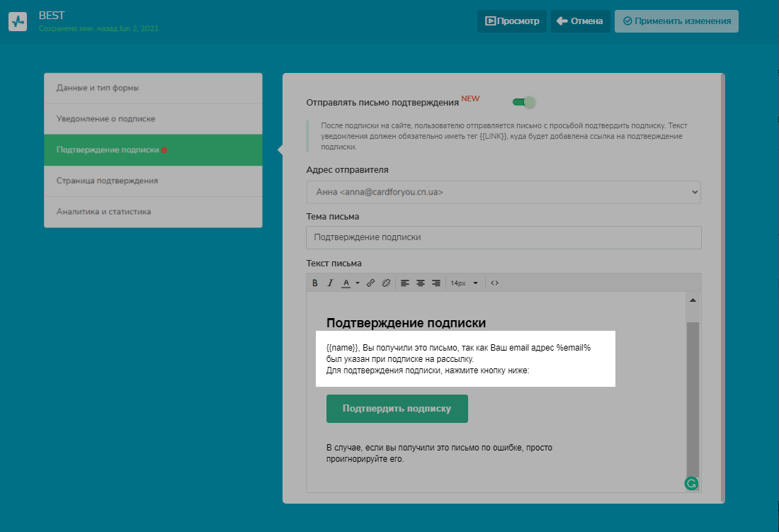Click the insert link icon

coord(370,283)
